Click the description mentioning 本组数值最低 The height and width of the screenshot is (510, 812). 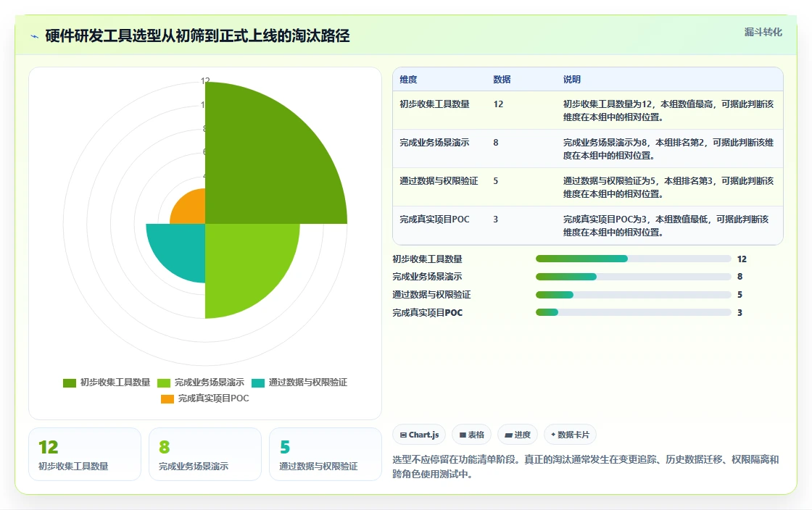pyautogui.click(x=666, y=226)
